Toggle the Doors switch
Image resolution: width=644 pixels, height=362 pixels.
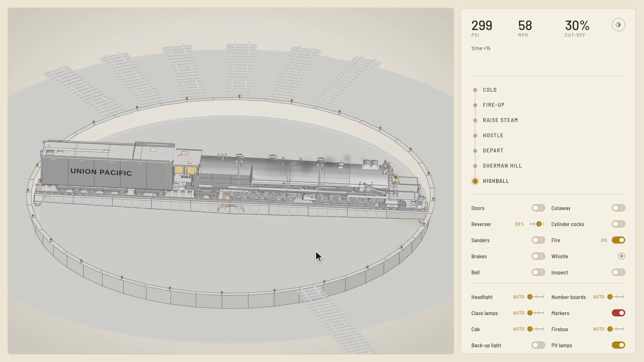538,208
